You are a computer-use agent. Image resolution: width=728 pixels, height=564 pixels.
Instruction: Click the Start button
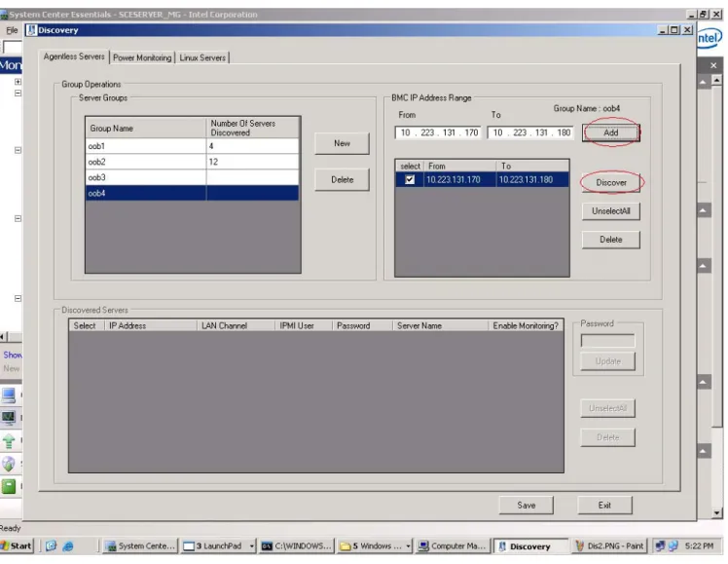tap(17, 546)
